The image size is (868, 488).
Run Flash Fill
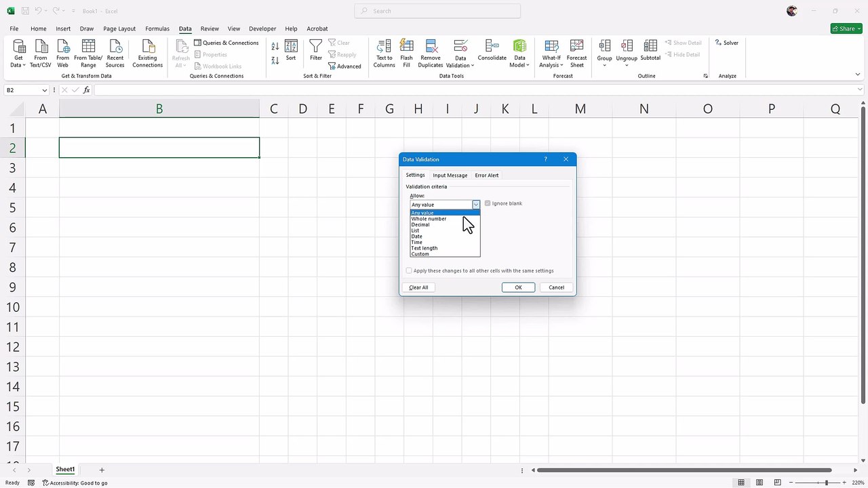(407, 53)
